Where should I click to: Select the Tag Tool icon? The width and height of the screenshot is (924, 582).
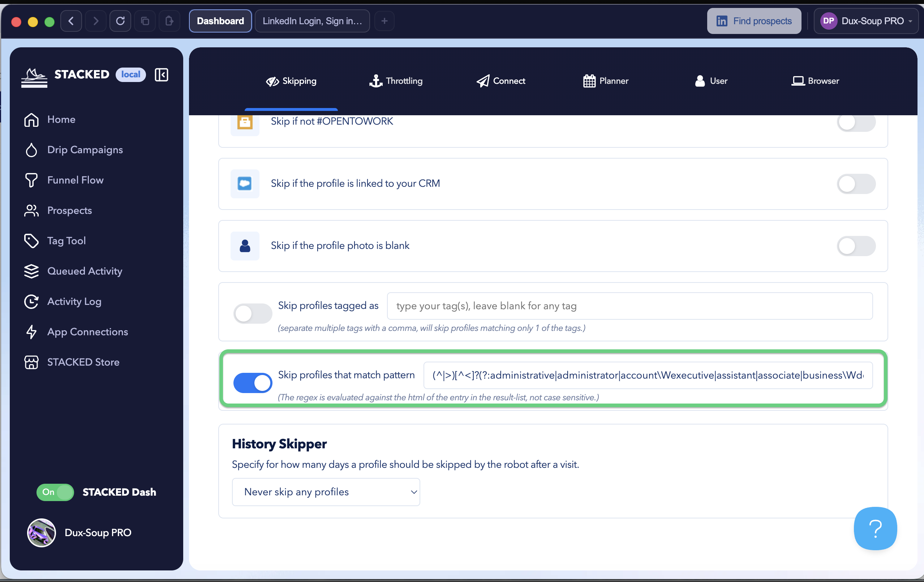(x=31, y=241)
